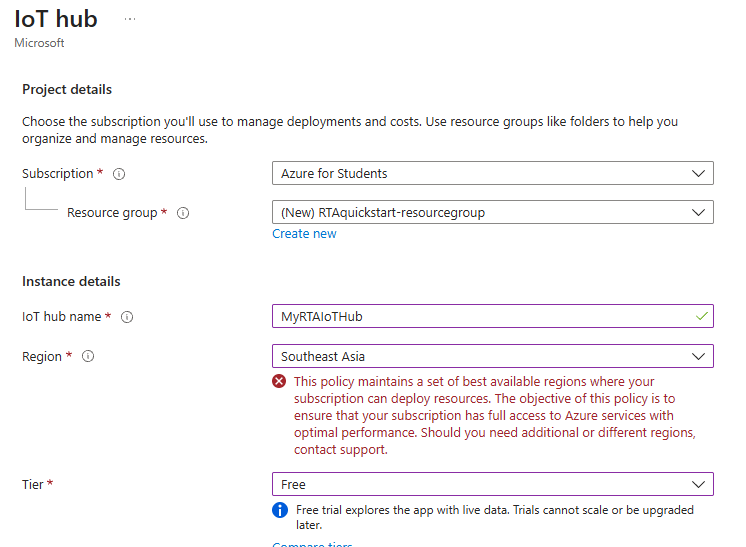Click the Instance details heading

[71, 282]
